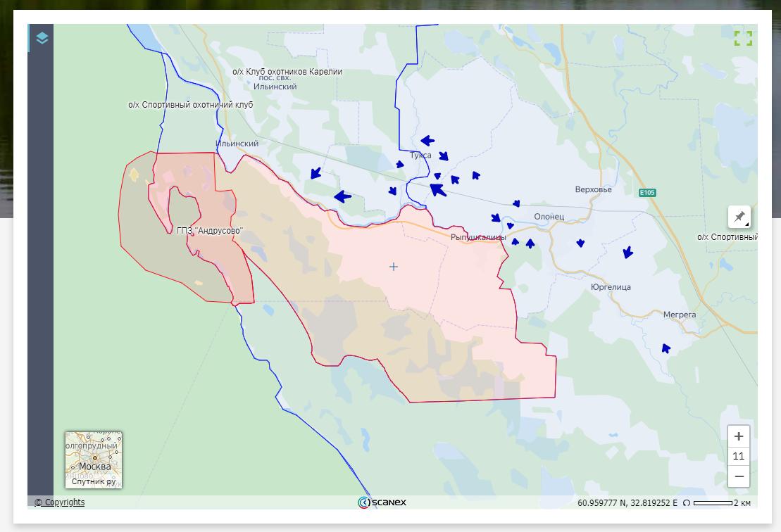Click the Олонец town label
The width and height of the screenshot is (781, 532).
tap(549, 217)
